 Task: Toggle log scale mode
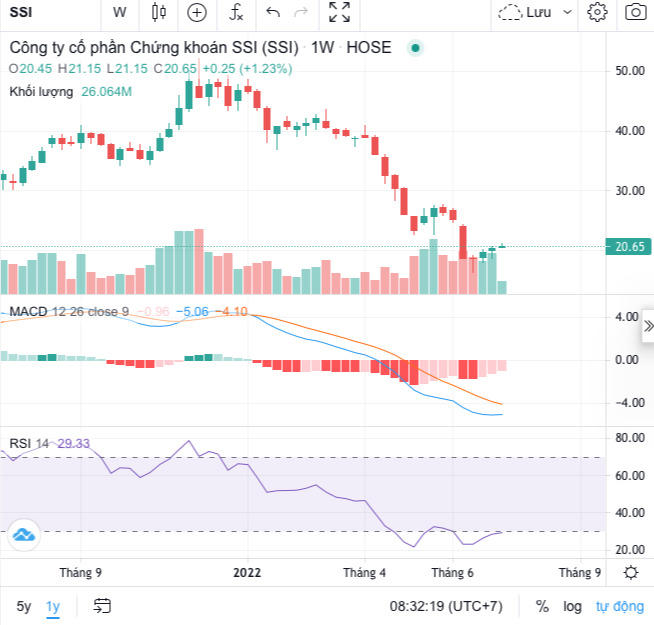[572, 606]
